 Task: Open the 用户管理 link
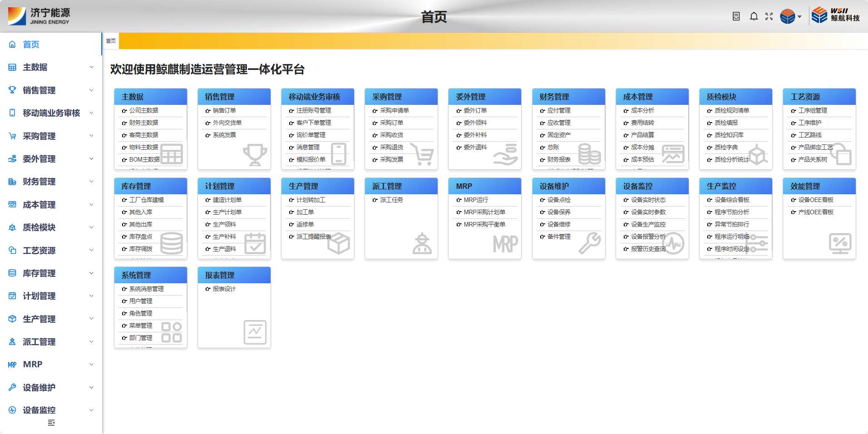pos(141,301)
